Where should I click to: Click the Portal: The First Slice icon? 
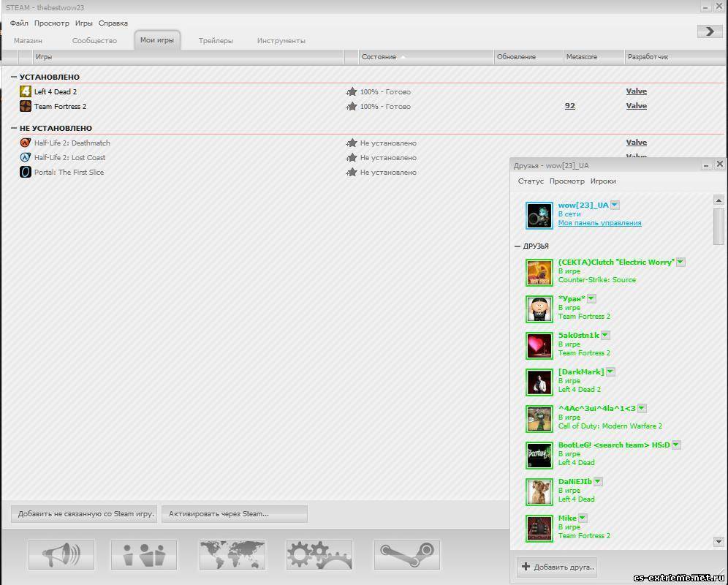click(25, 172)
